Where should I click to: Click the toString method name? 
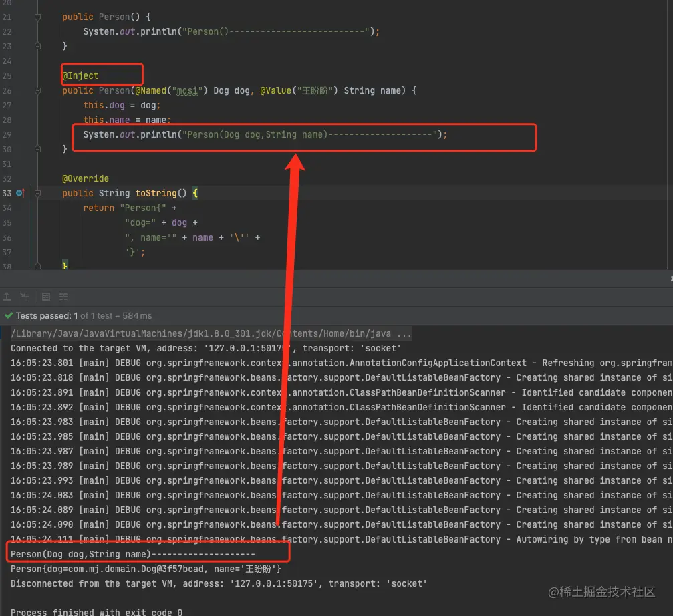(x=156, y=194)
